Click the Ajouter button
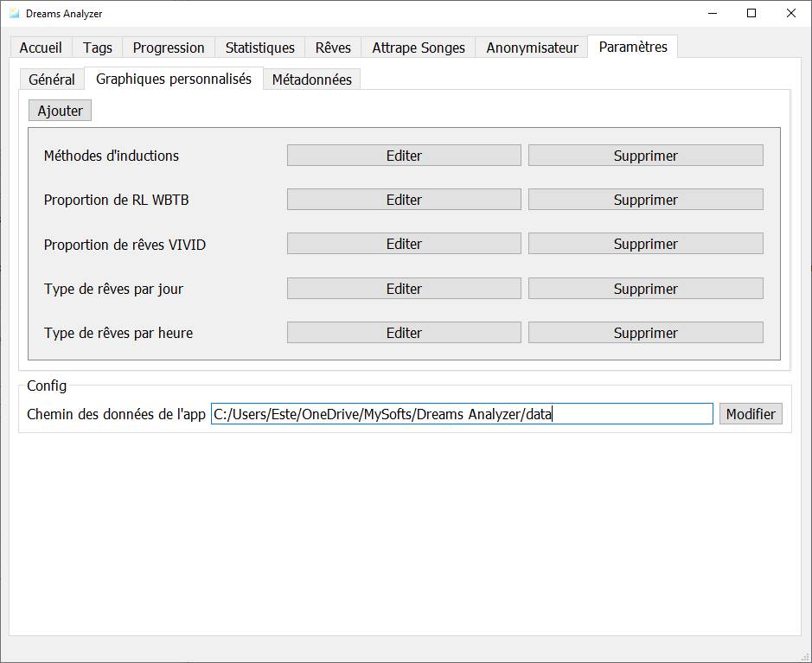The height and width of the screenshot is (663, 812). click(60, 111)
